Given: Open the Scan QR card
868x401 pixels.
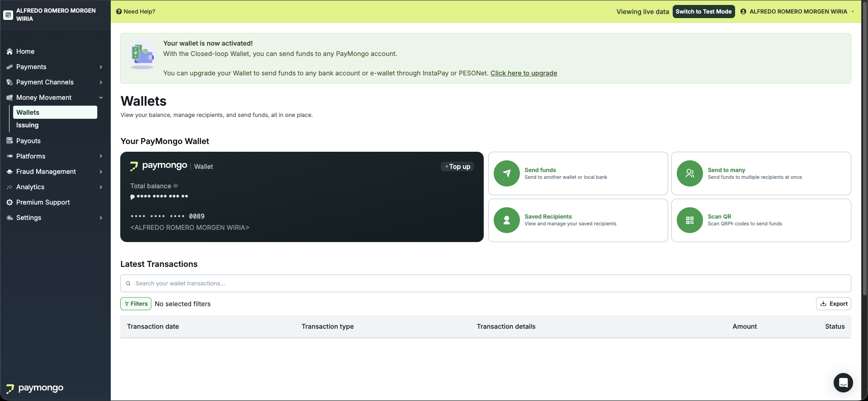Looking at the screenshot, I should [x=761, y=220].
